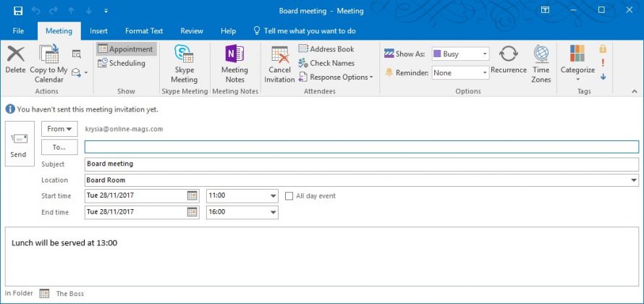The width and height of the screenshot is (644, 304).
Task: Expand the Location dropdown arrow
Action: point(635,180)
